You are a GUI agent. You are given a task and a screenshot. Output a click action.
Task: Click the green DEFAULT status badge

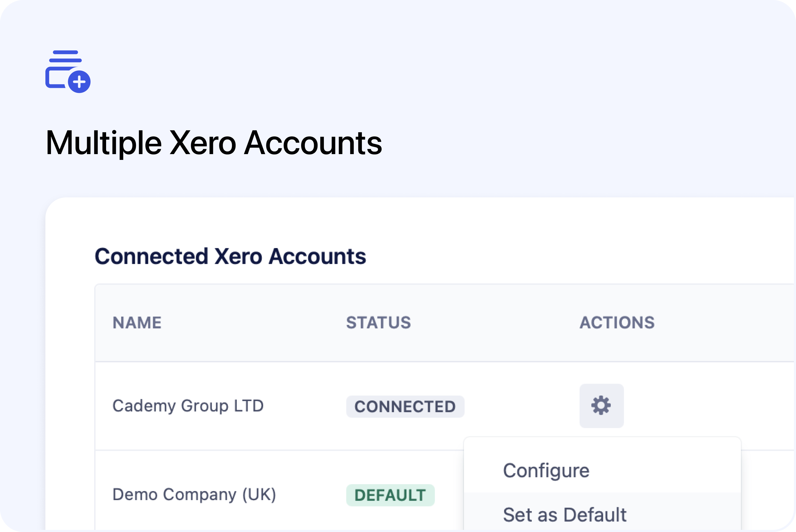point(390,495)
